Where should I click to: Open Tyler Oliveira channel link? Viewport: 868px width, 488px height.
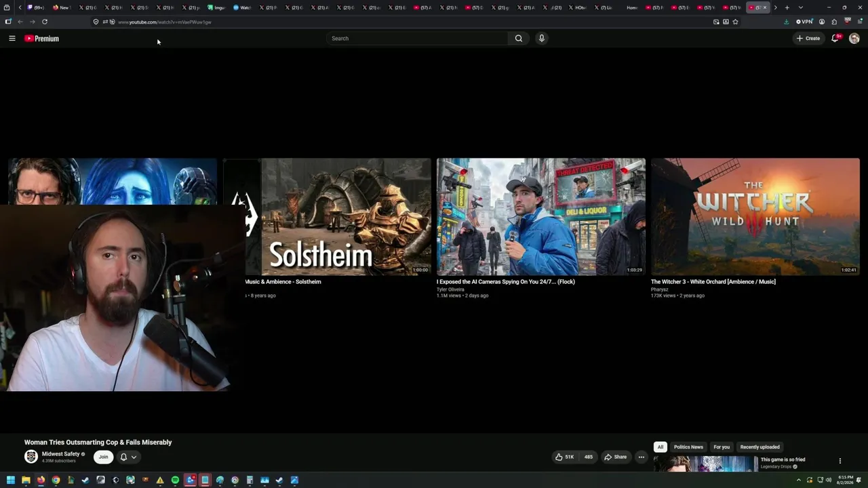pyautogui.click(x=450, y=289)
